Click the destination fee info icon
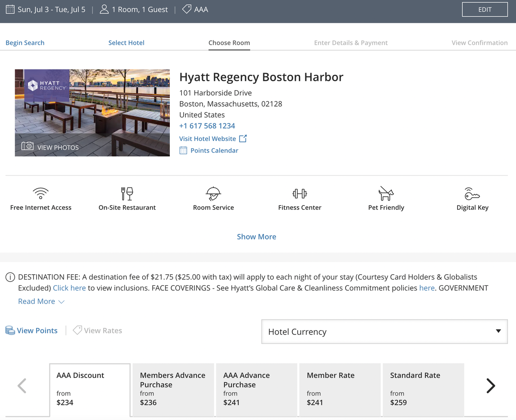This screenshot has width=516, height=420. pos(10,277)
